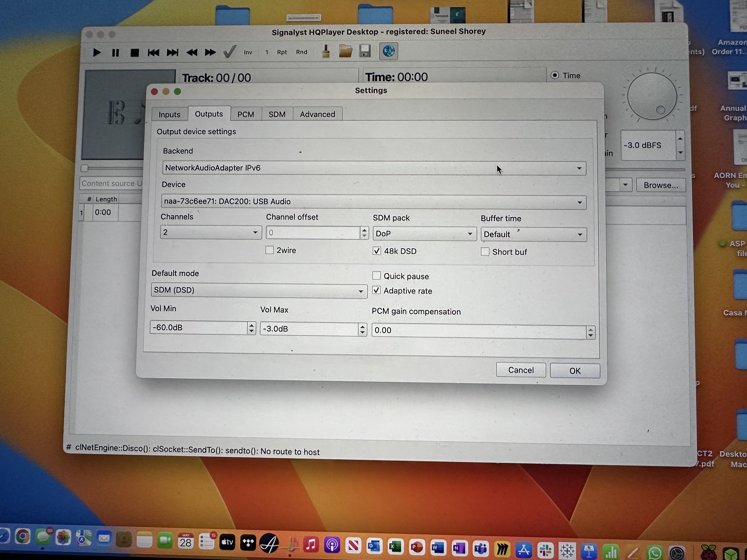Fast-forward with the double right arrows

click(x=210, y=52)
